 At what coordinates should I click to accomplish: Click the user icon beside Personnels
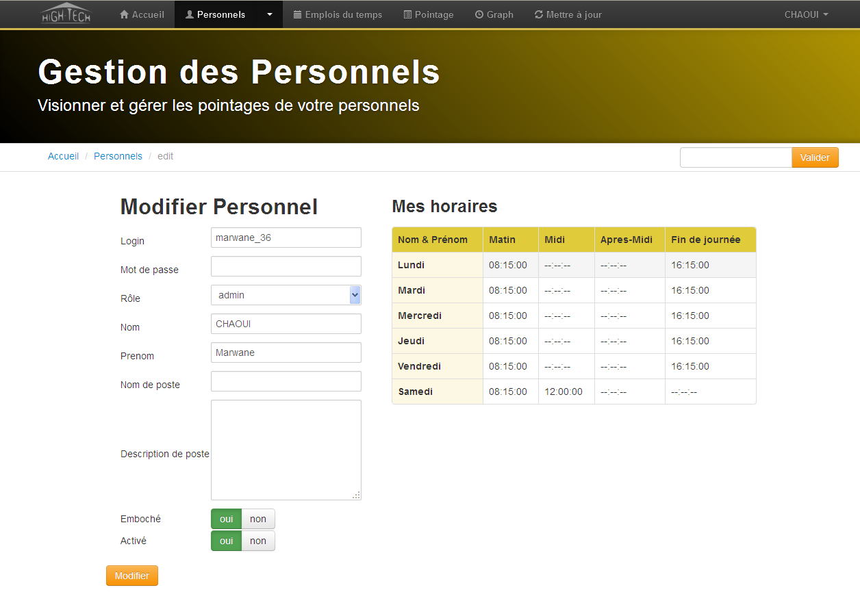[x=190, y=14]
